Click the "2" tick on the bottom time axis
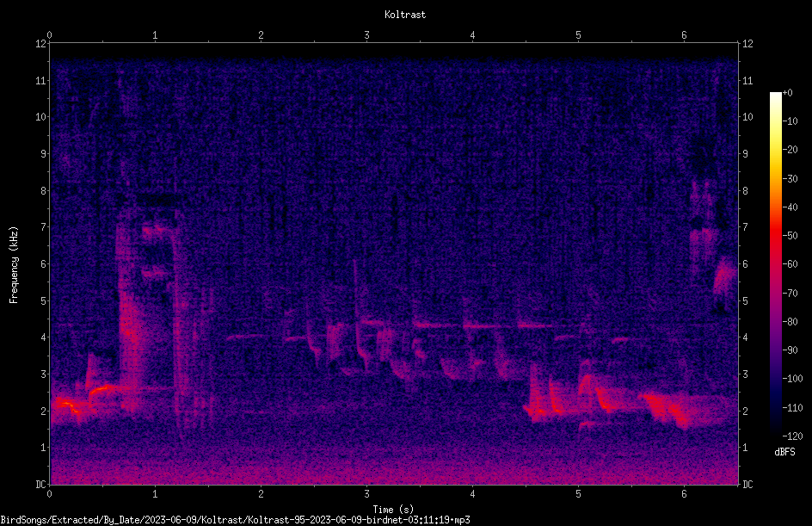The width and height of the screenshot is (812, 526). [261, 494]
